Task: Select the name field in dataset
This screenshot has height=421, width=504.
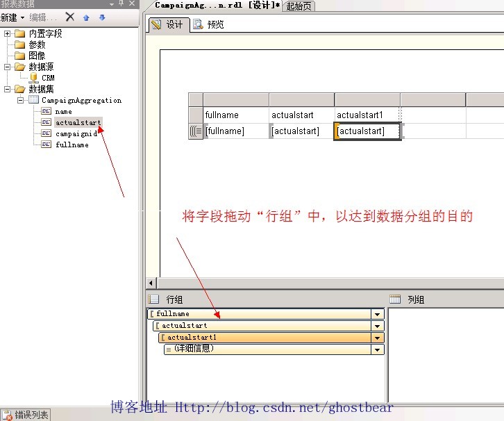Action: point(63,112)
